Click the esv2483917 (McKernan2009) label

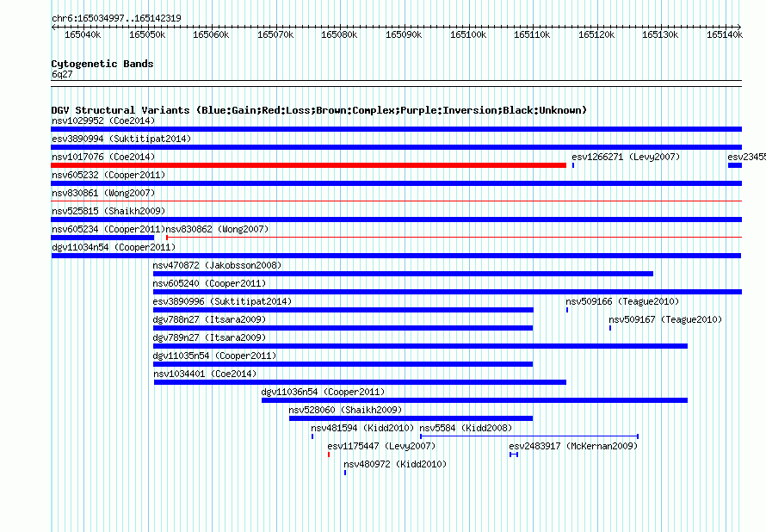coord(573,446)
